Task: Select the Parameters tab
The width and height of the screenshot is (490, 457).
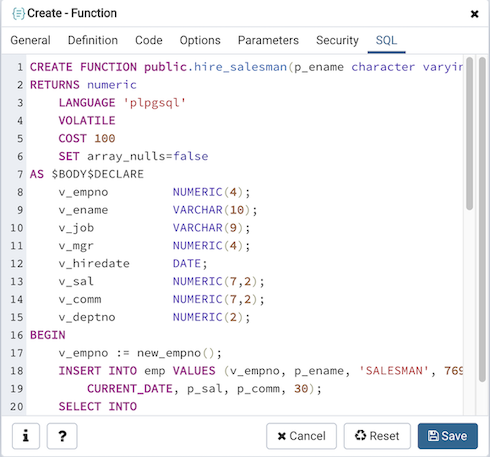Action: coord(268,40)
